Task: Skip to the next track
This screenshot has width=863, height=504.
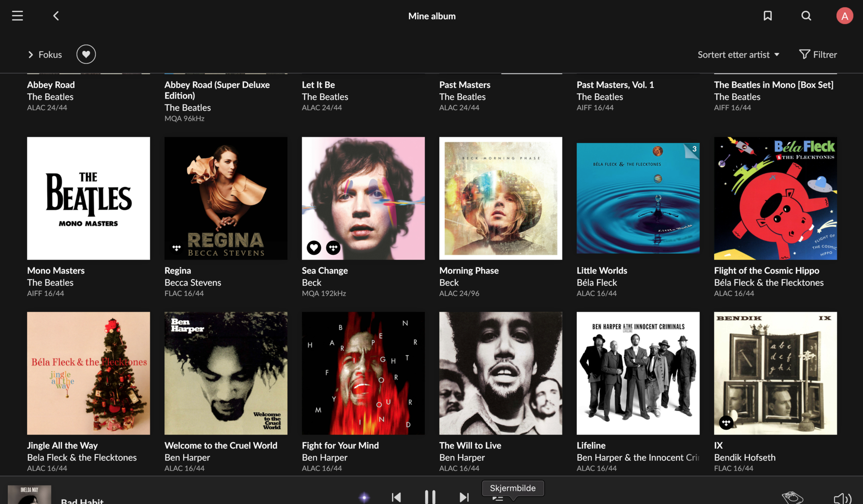Action: coord(464,497)
